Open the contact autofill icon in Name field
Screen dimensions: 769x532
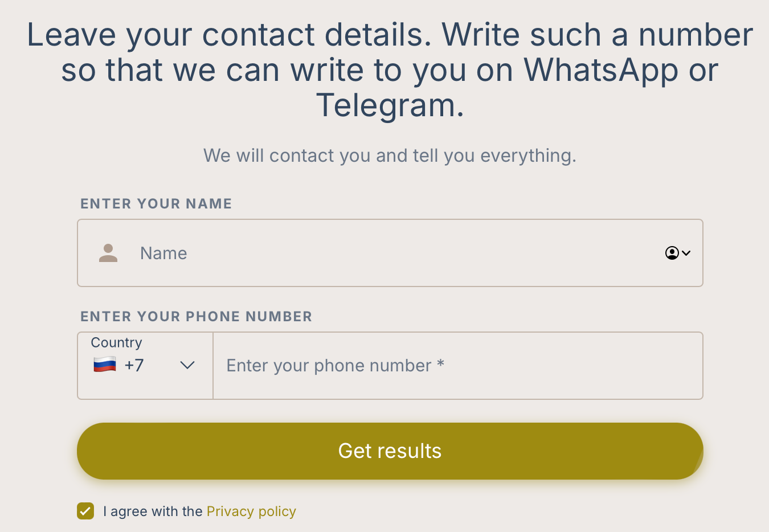(672, 253)
